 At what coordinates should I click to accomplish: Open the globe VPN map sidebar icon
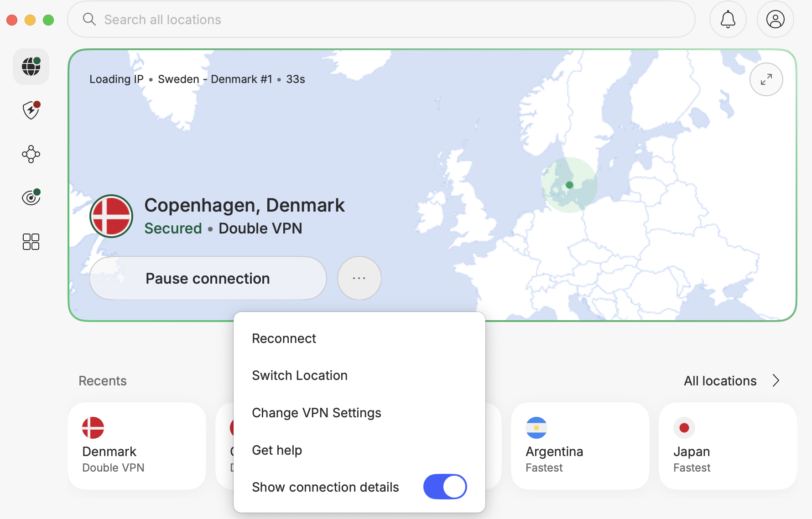31,67
